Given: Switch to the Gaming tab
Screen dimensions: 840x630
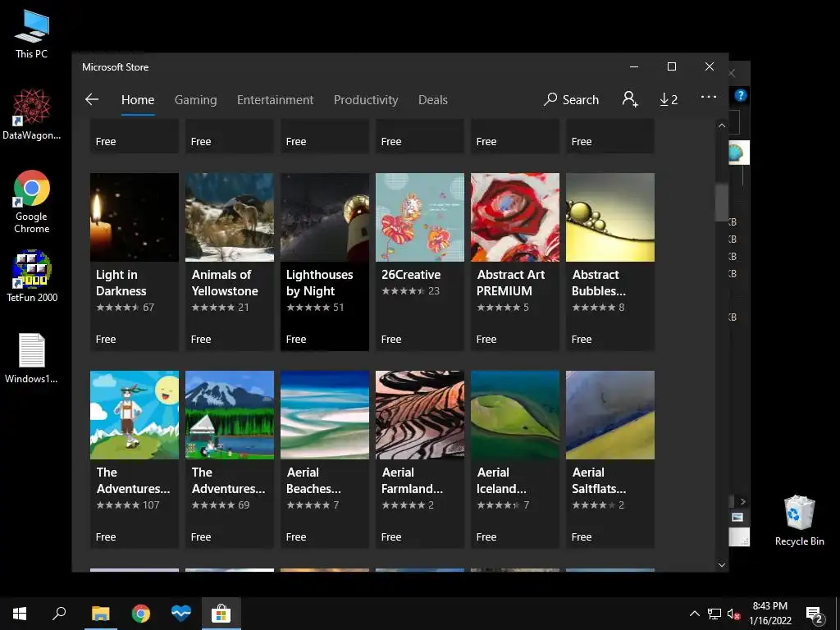Looking at the screenshot, I should [195, 99].
